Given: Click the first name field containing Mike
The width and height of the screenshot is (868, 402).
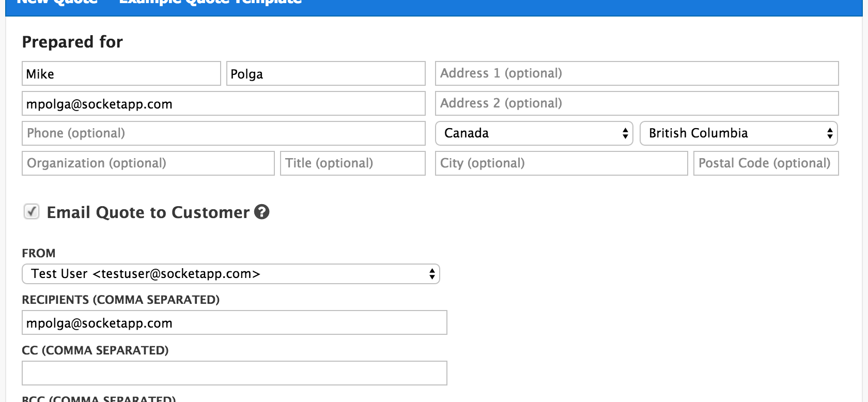Looking at the screenshot, I should pos(121,73).
